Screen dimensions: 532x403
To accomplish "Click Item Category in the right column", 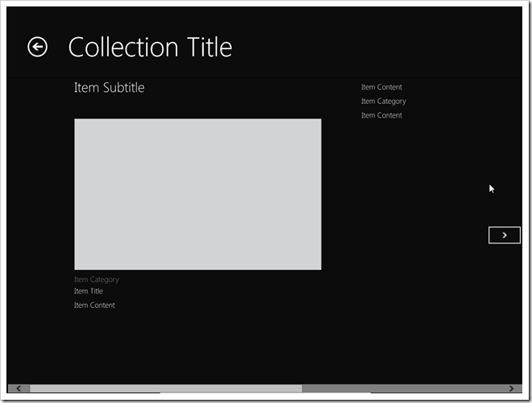I will 384,102.
